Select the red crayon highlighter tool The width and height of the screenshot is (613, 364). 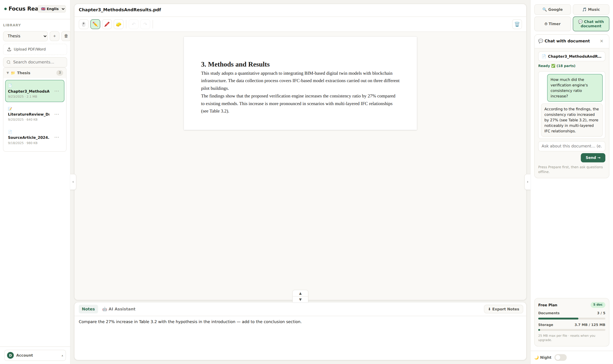click(107, 24)
